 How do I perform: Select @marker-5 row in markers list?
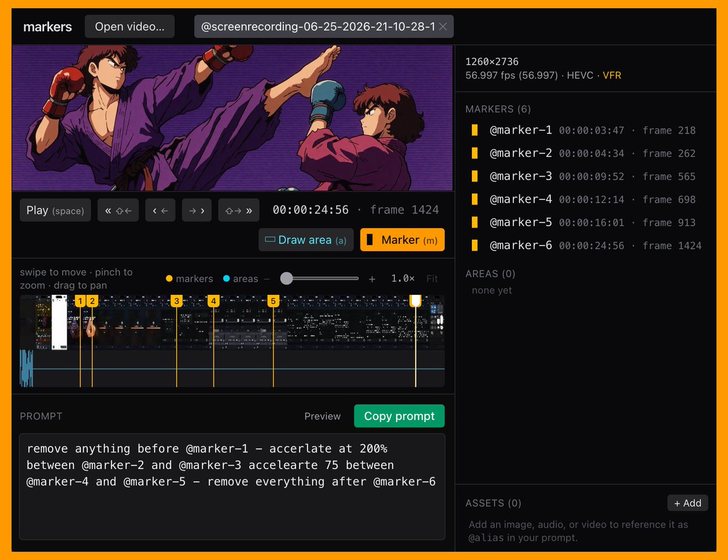[586, 223]
